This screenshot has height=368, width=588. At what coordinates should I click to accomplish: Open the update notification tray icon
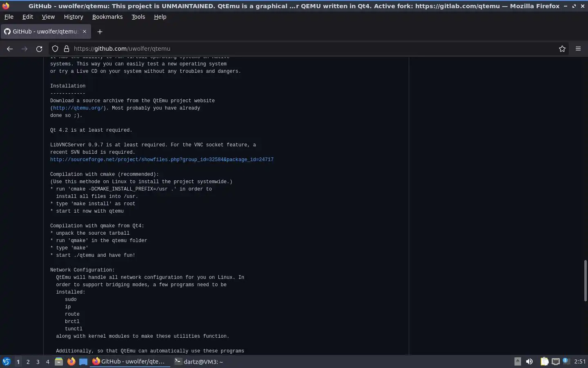click(x=566, y=361)
